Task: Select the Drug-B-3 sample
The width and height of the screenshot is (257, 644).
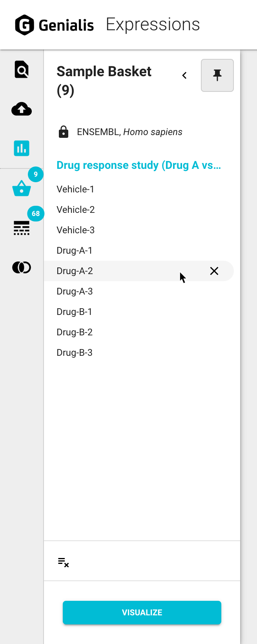Action: [x=75, y=352]
